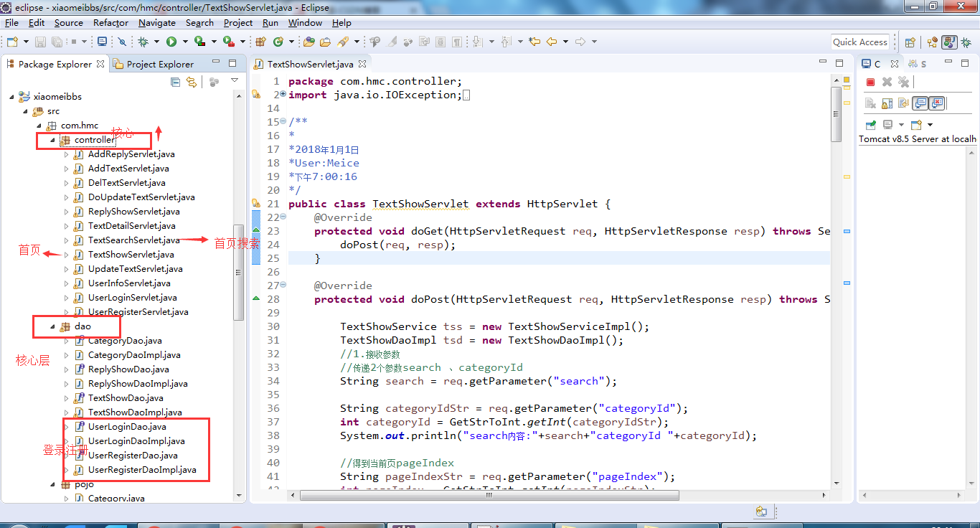Click the New file toolbar icon
Viewport: 980px width, 528px height.
13,42
